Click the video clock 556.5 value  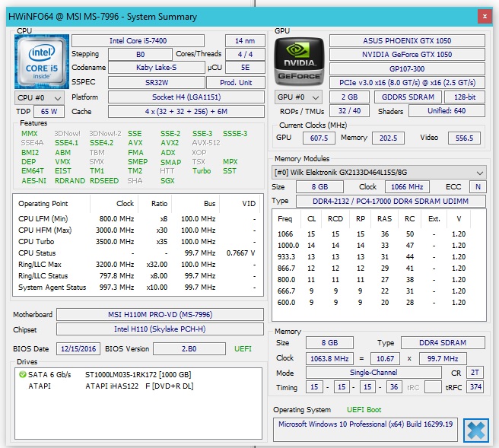point(464,138)
